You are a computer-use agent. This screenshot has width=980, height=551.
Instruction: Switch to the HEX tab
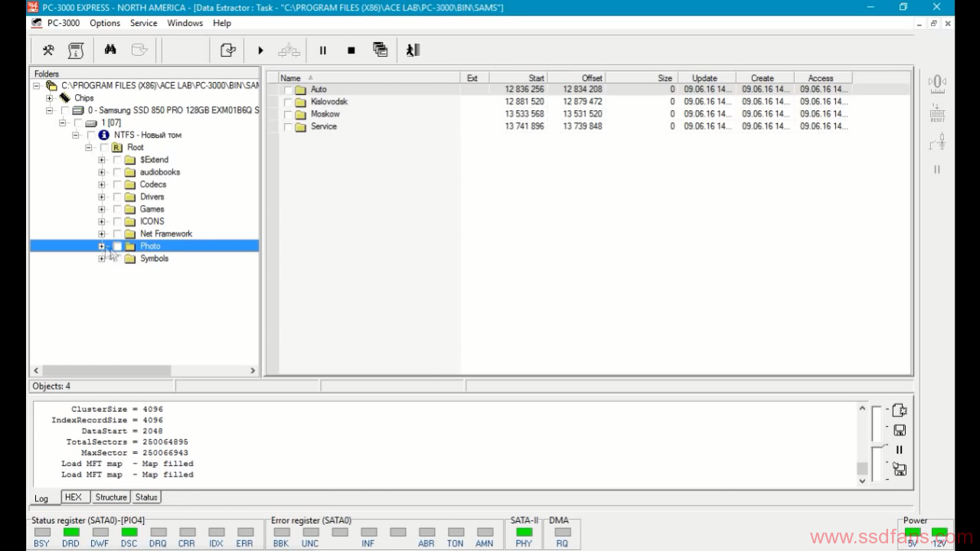tap(73, 497)
